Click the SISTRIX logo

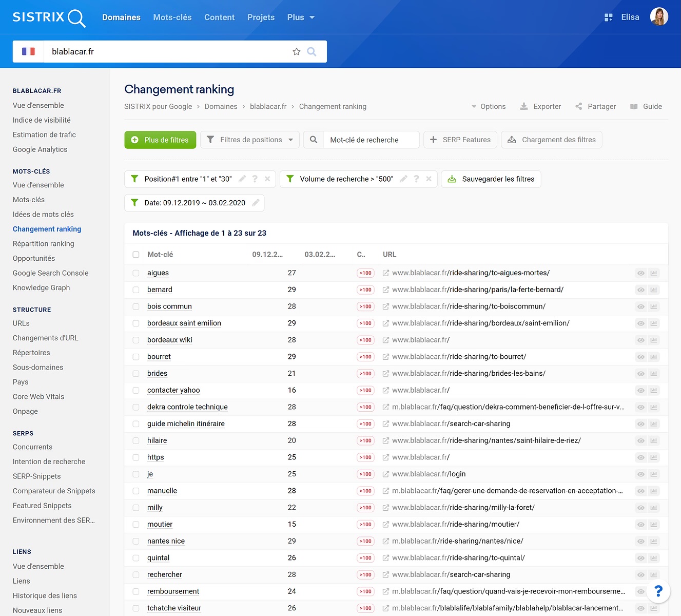(49, 17)
